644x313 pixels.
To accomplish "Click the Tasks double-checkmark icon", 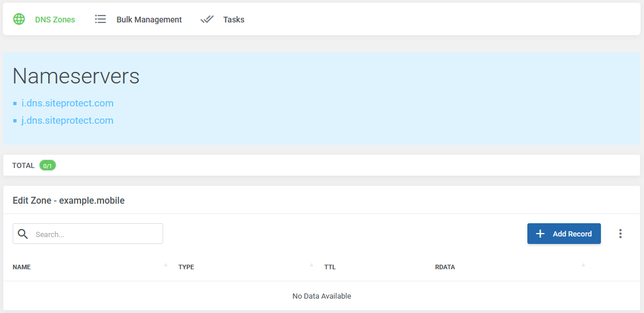I will click(207, 20).
